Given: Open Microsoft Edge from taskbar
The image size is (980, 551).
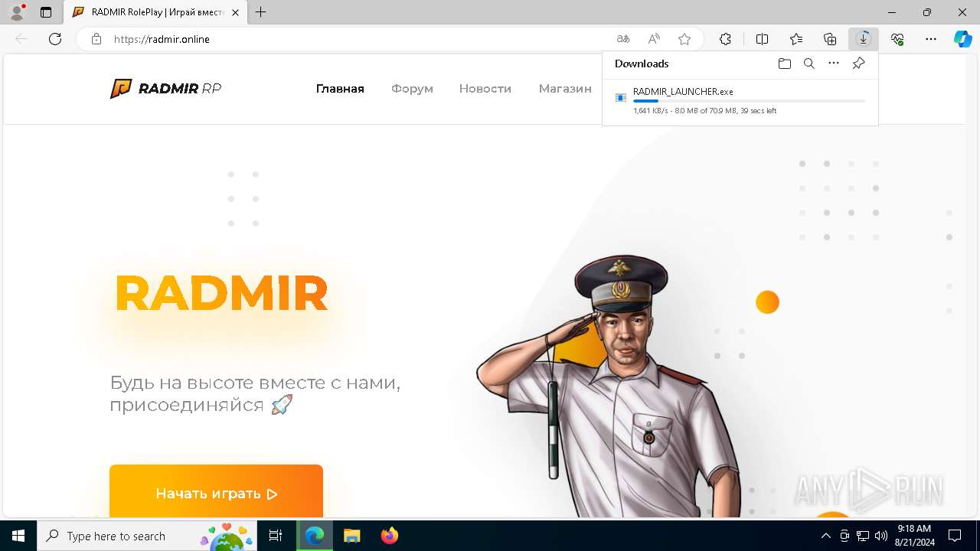Looking at the screenshot, I should point(315,536).
